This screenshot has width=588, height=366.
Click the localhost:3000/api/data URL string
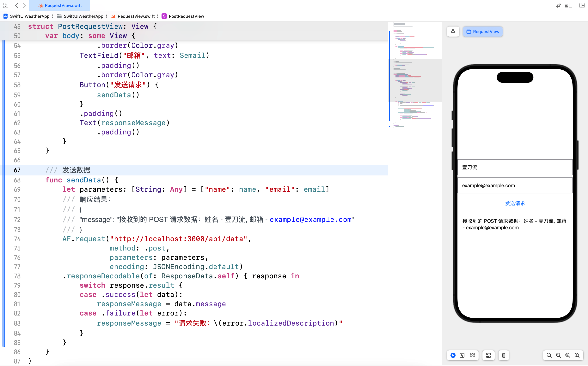pos(179,239)
